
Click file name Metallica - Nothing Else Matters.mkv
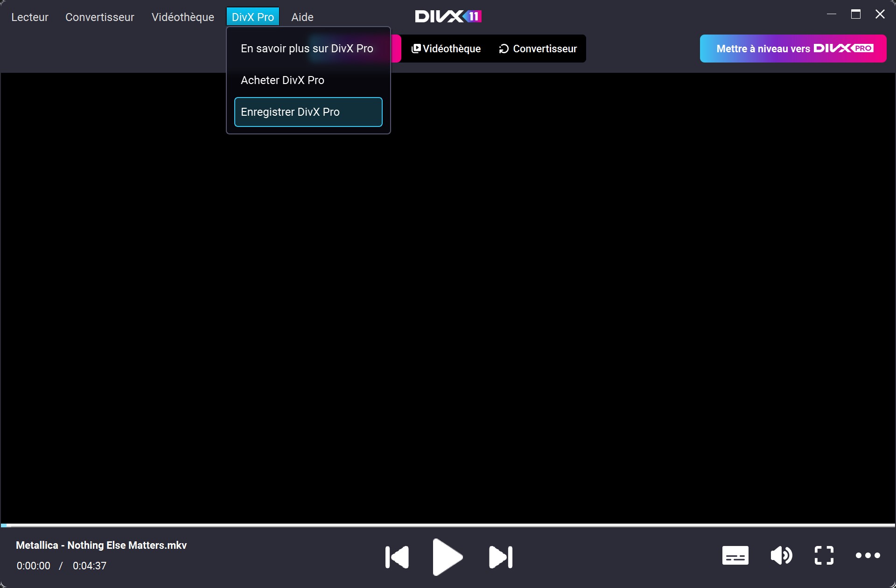pyautogui.click(x=101, y=545)
